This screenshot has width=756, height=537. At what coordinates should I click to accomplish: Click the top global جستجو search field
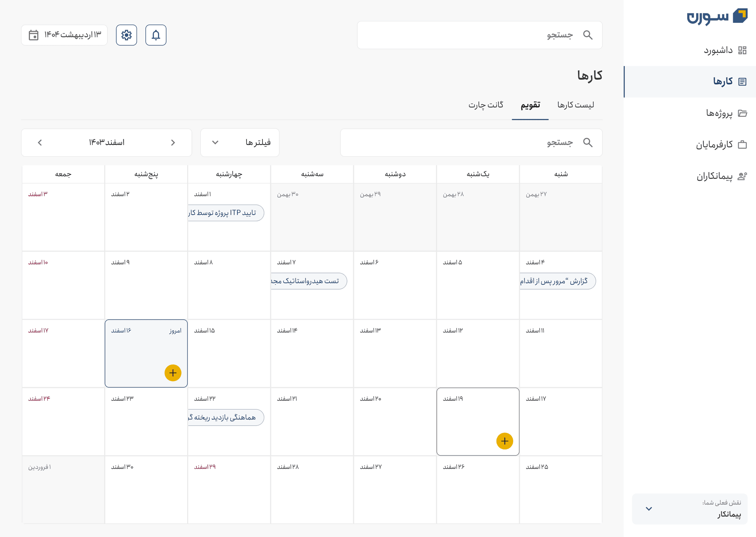(479, 35)
